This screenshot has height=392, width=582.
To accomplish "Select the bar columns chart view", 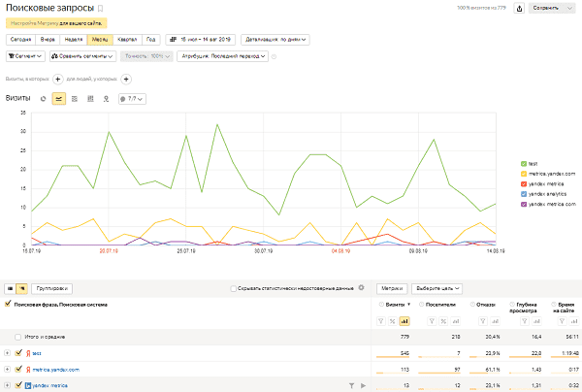I will pyautogui.click(x=89, y=98).
